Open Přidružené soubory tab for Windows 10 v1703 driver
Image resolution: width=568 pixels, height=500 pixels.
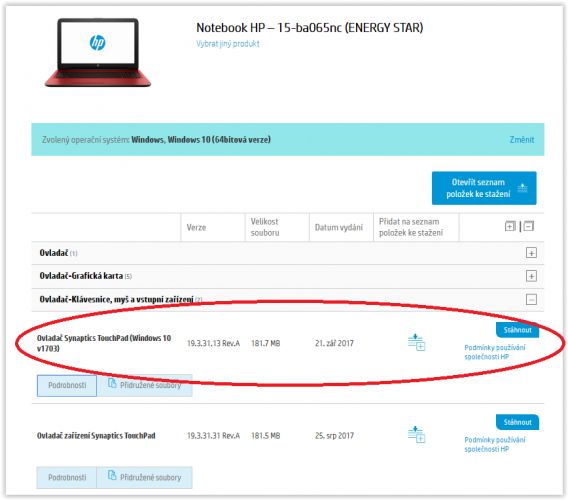(x=145, y=385)
